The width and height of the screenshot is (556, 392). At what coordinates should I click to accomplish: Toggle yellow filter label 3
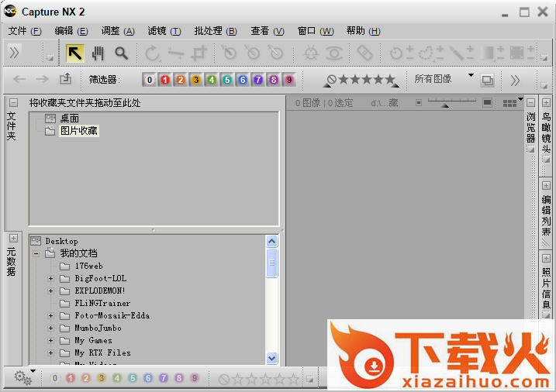(196, 80)
